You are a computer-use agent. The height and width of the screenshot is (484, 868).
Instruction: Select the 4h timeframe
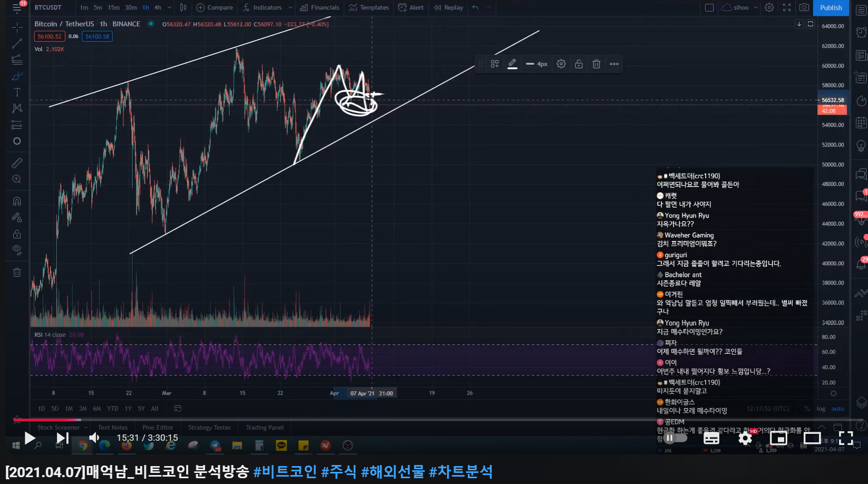[x=158, y=7]
